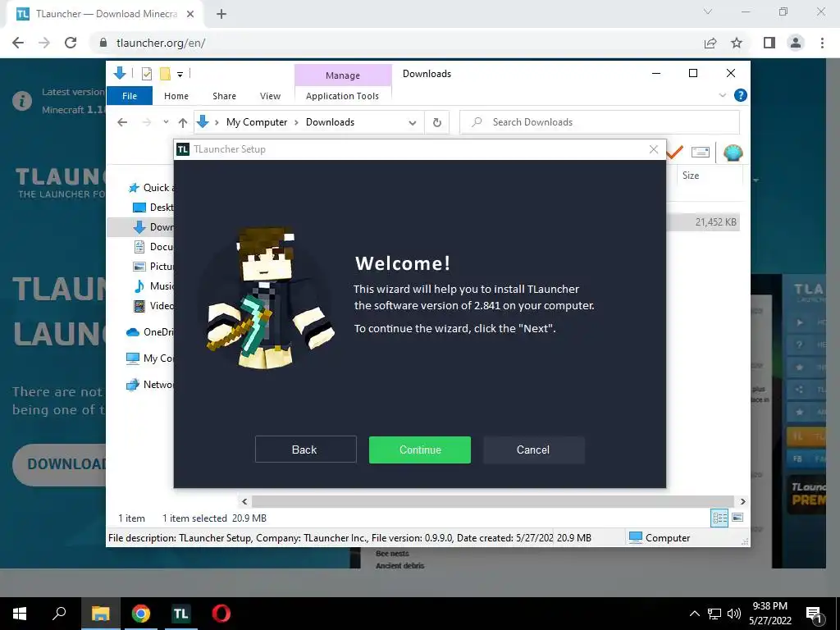Select My Computer in navigation pane
This screenshot has width=840, height=630.
coord(149,358)
